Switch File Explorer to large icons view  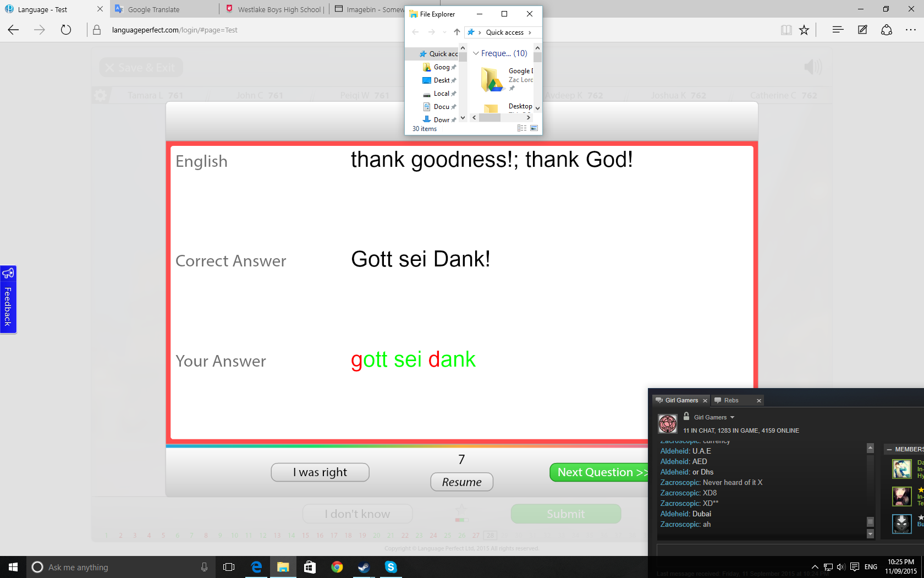point(534,128)
